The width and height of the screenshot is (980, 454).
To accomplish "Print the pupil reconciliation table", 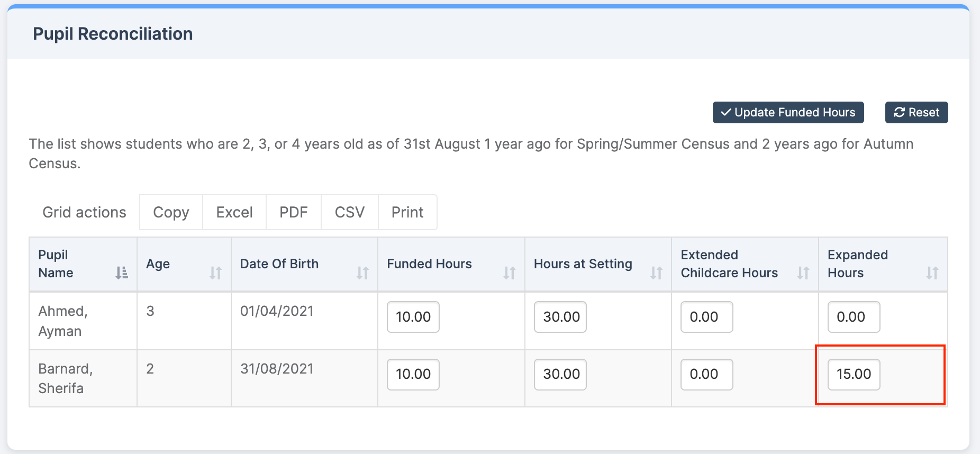I will pos(407,212).
